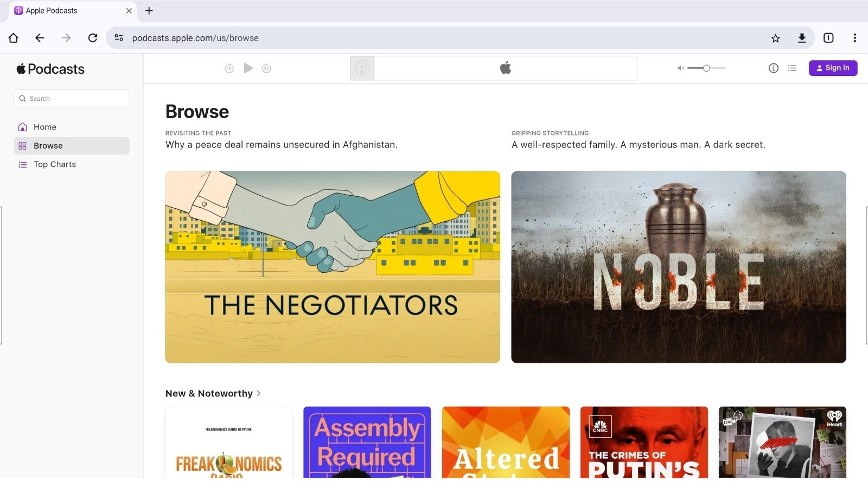Adjust the volume slider knob
Screen dimensions: 868x488
click(706, 68)
